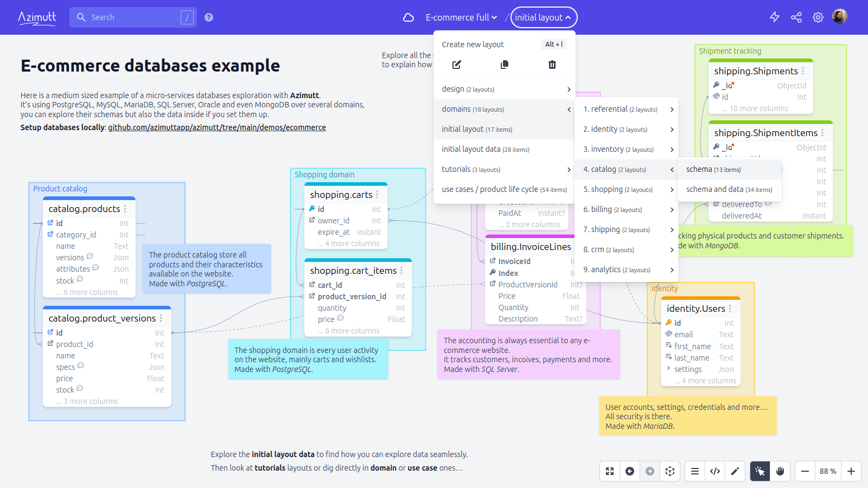Open shipping.Shipments table options dots
868x488 pixels.
pos(803,71)
